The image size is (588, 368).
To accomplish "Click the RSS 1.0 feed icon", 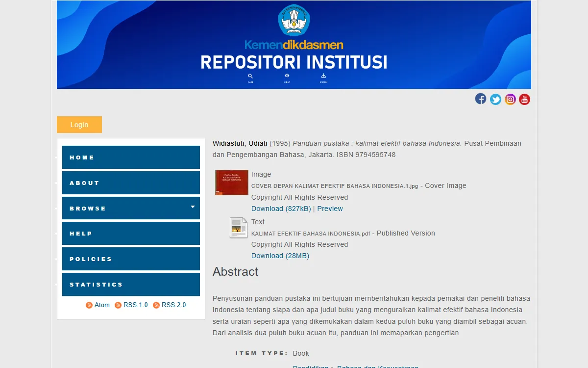I will 118,305.
